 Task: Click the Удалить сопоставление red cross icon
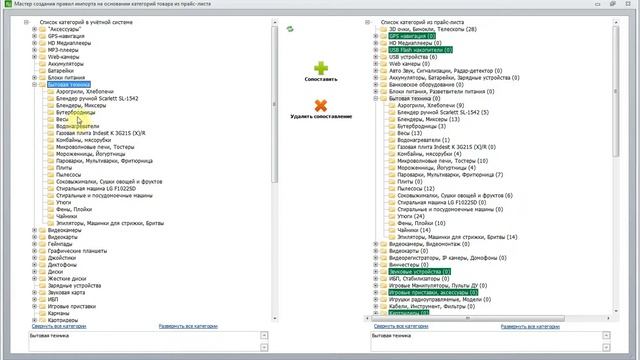(321, 105)
